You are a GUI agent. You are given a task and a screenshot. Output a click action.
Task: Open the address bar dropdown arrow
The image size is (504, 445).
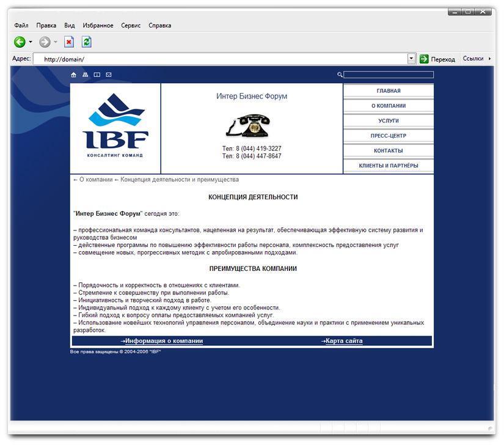click(411, 58)
